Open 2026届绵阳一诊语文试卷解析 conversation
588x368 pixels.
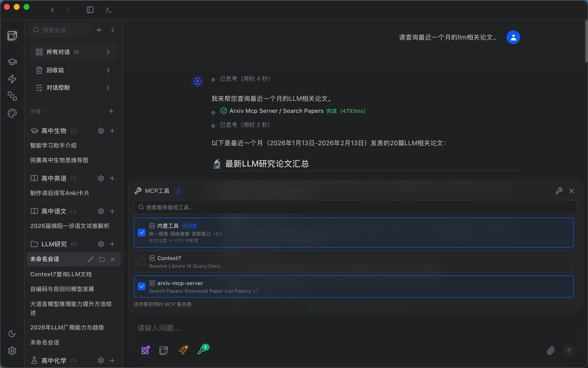click(70, 226)
